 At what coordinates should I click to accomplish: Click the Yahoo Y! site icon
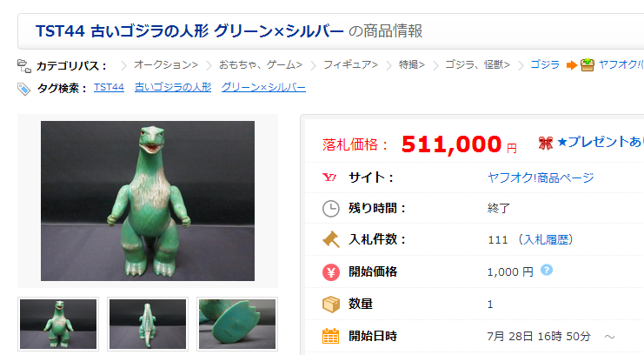pyautogui.click(x=329, y=177)
